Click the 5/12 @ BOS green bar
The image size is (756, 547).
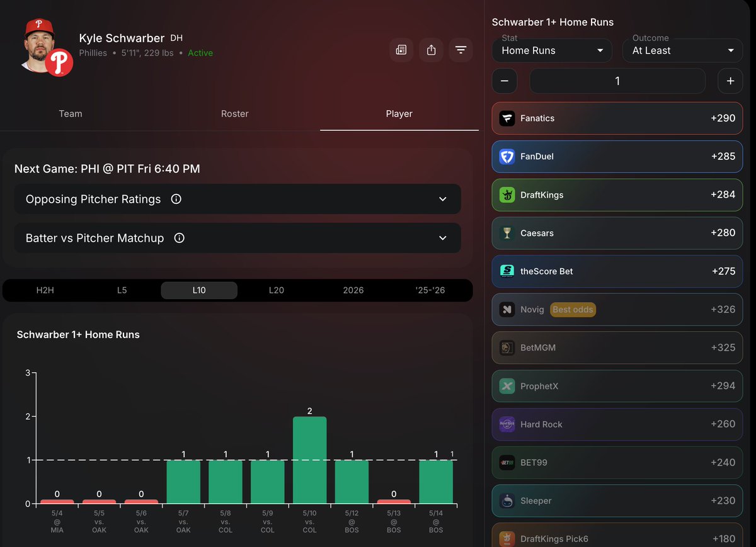[352, 482]
